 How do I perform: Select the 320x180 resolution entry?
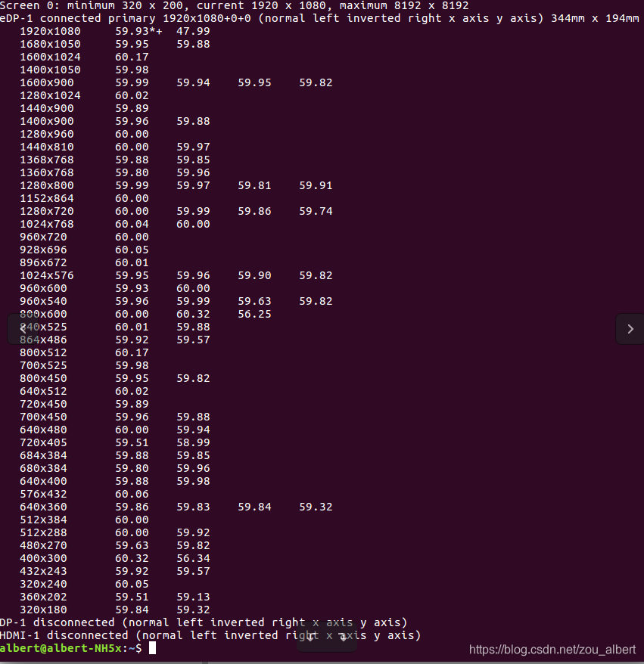(43, 610)
